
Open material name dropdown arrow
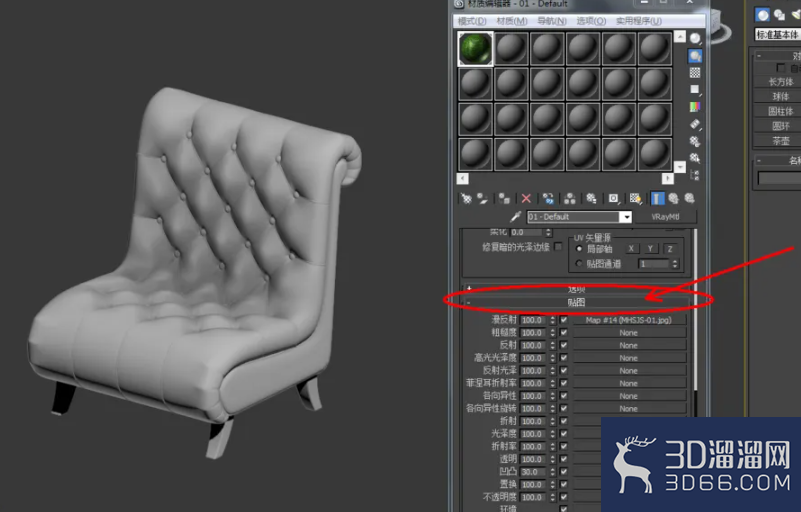[x=626, y=217]
